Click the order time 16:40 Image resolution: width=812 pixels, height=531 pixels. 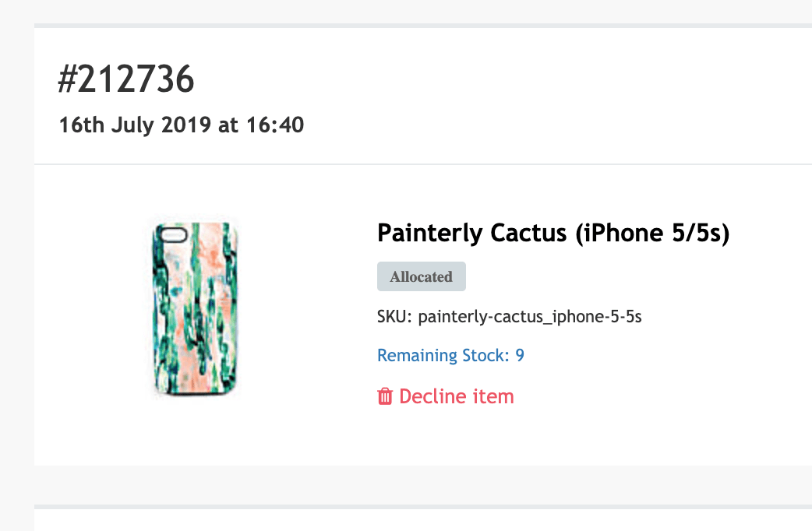pos(279,125)
